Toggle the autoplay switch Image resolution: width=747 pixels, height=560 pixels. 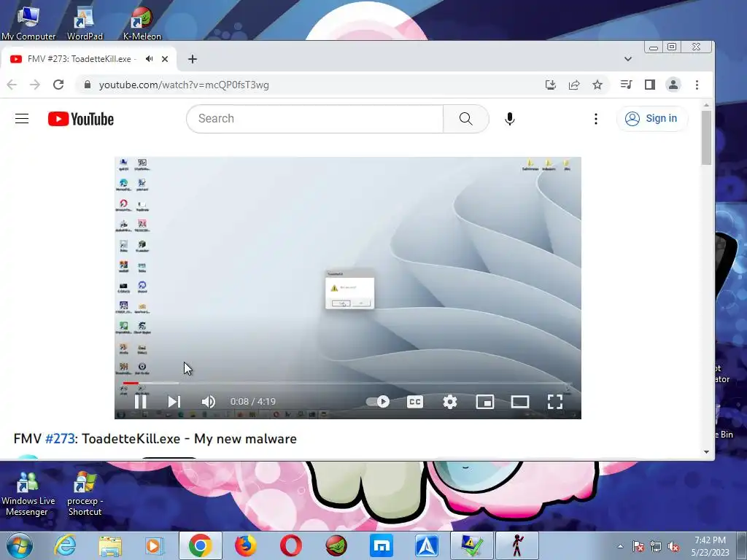pos(378,402)
